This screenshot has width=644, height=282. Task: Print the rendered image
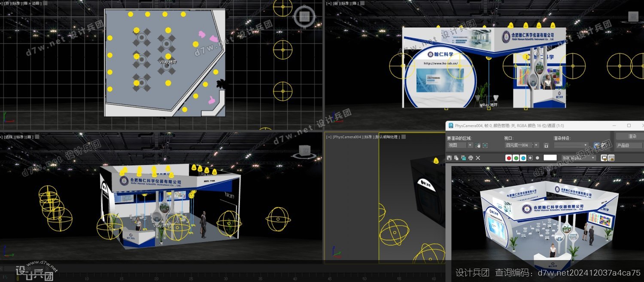pyautogui.click(x=471, y=158)
